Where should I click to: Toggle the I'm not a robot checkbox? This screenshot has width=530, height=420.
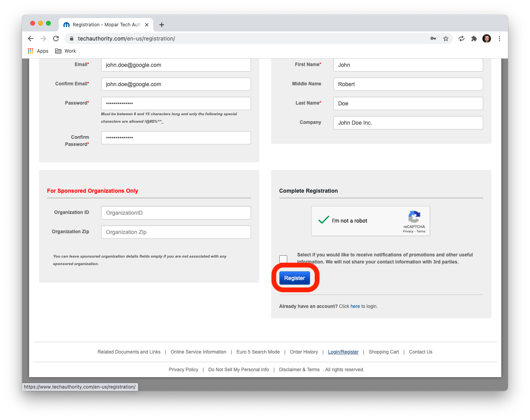coord(323,220)
